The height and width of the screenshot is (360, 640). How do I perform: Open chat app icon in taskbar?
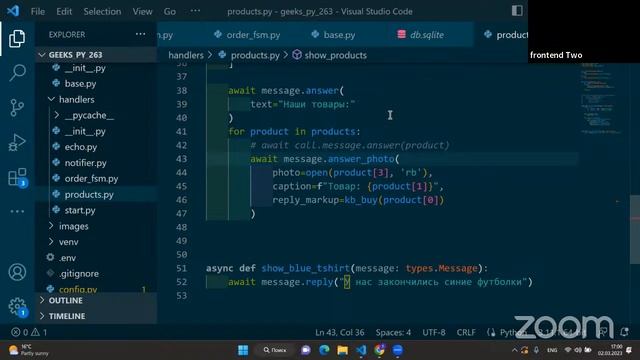point(306,350)
